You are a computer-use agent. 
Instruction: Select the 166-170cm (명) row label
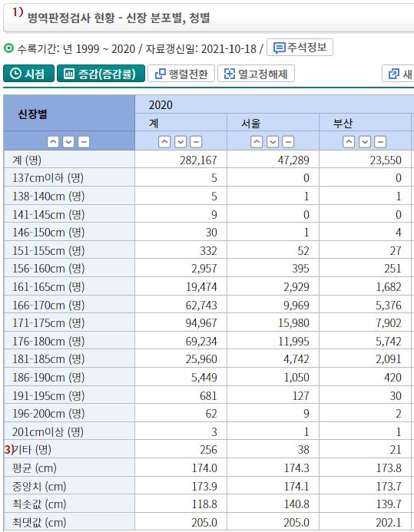[48, 306]
